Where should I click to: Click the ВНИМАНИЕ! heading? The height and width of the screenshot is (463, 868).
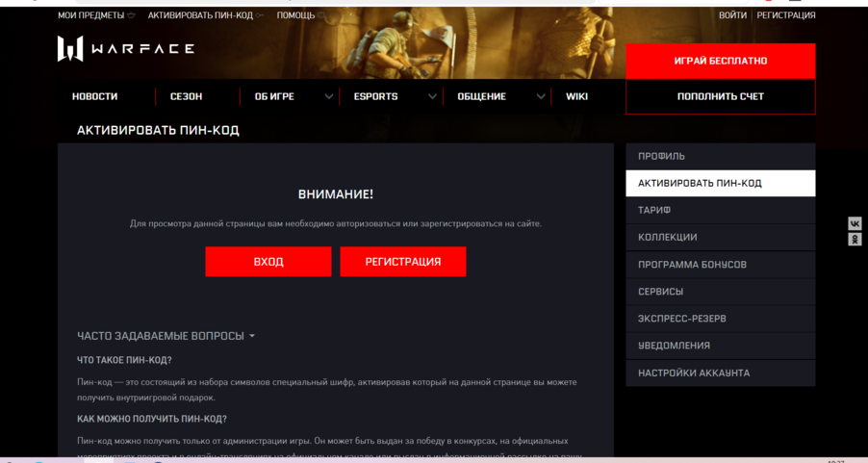pyautogui.click(x=336, y=194)
